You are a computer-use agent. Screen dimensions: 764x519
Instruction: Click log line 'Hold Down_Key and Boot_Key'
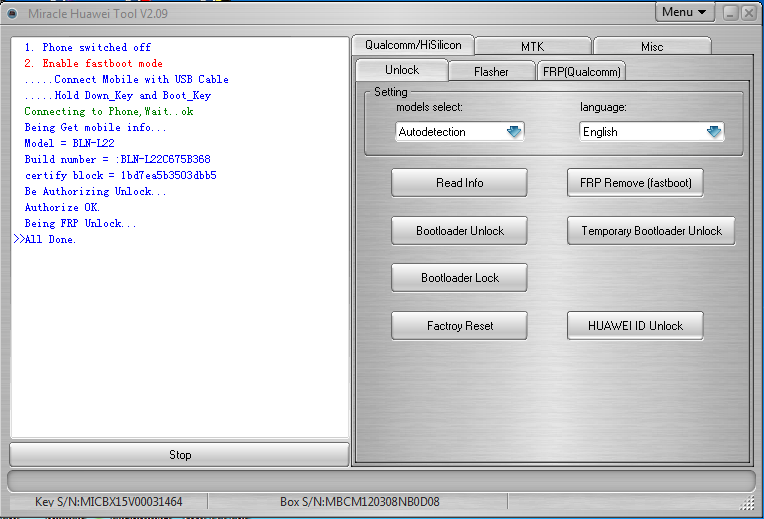133,96
